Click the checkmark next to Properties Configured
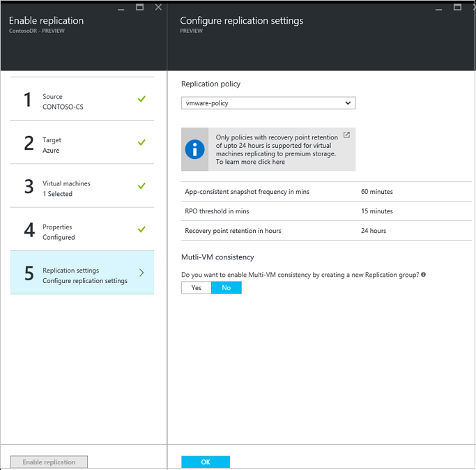This screenshot has height=470, width=476. point(141,229)
